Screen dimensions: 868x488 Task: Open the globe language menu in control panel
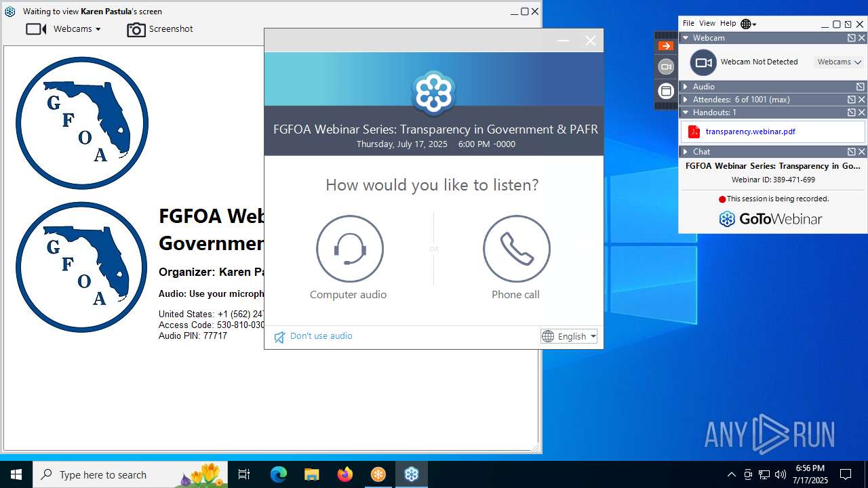[x=748, y=24]
